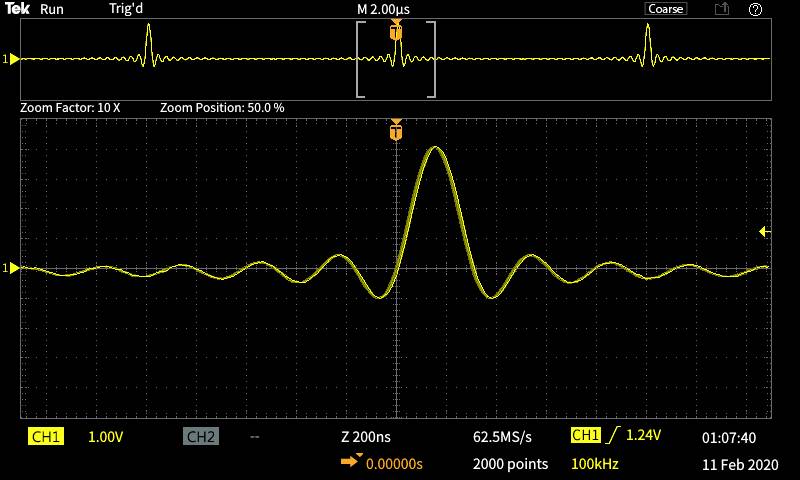
Task: Click the orange trigger T marker on main graticule
Action: coord(396,131)
